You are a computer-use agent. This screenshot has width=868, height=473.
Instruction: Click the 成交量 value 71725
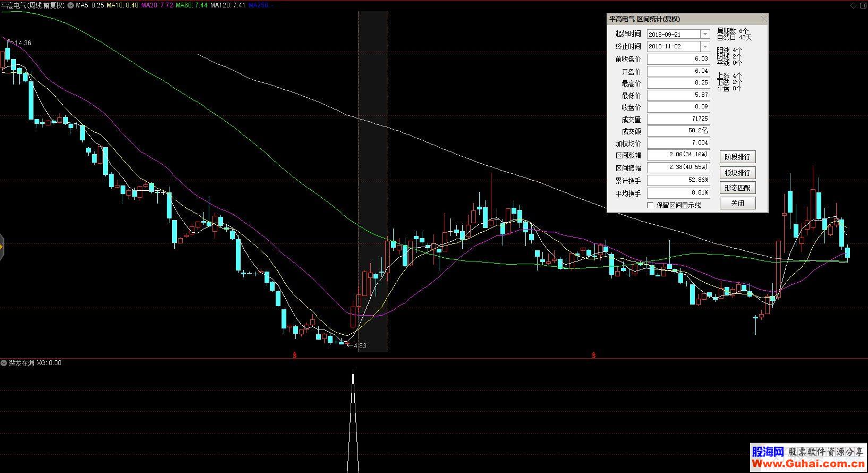(x=678, y=119)
